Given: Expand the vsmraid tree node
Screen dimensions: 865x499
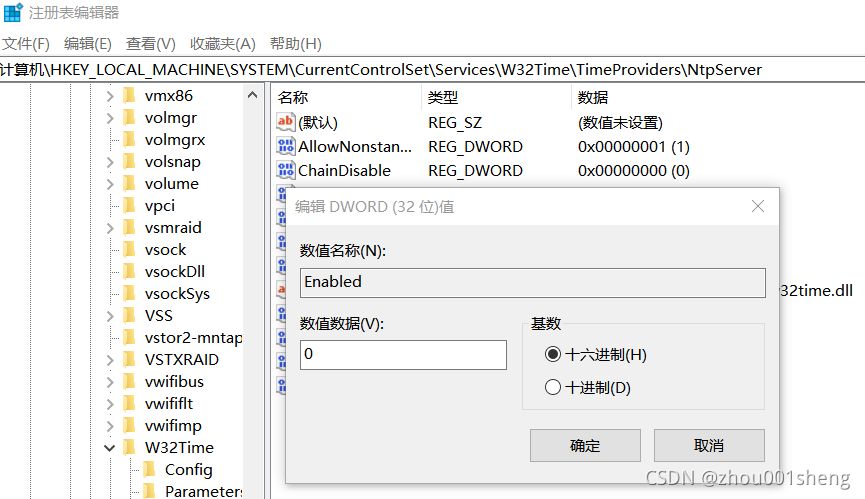Looking at the screenshot, I should pos(110,228).
